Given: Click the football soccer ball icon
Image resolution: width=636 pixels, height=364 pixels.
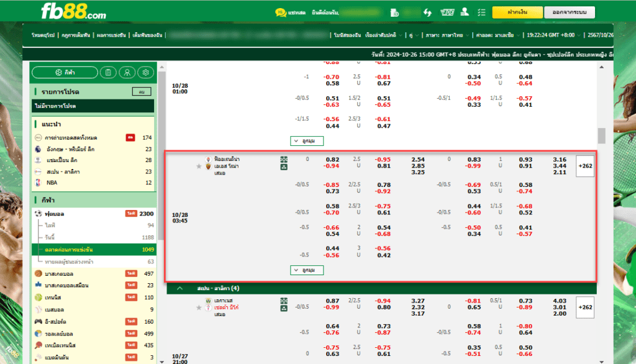Looking at the screenshot, I should [38, 214].
